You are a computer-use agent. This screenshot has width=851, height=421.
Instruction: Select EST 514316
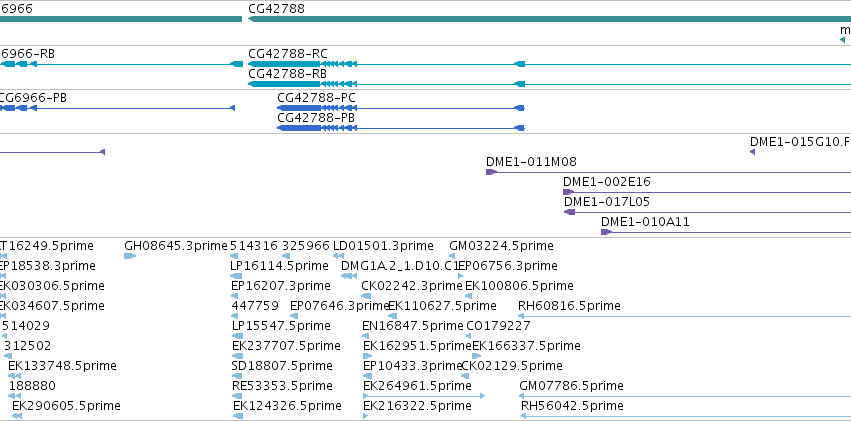pos(254,246)
